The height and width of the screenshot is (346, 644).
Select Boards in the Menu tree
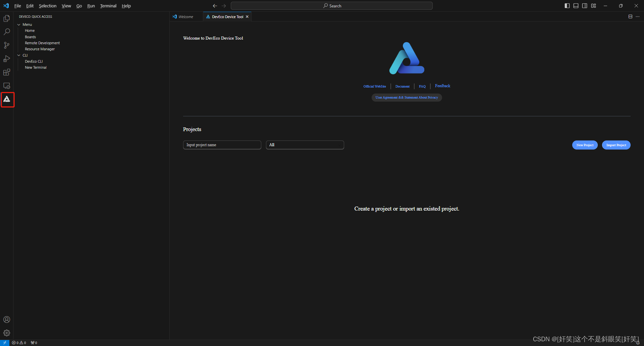pos(30,37)
